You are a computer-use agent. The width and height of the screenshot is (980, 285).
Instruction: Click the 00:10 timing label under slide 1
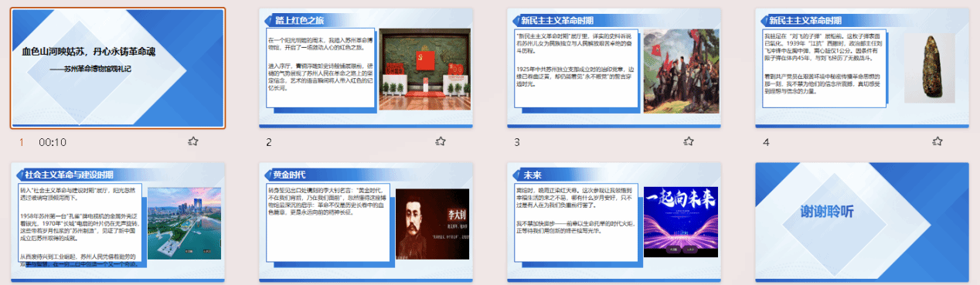click(53, 142)
